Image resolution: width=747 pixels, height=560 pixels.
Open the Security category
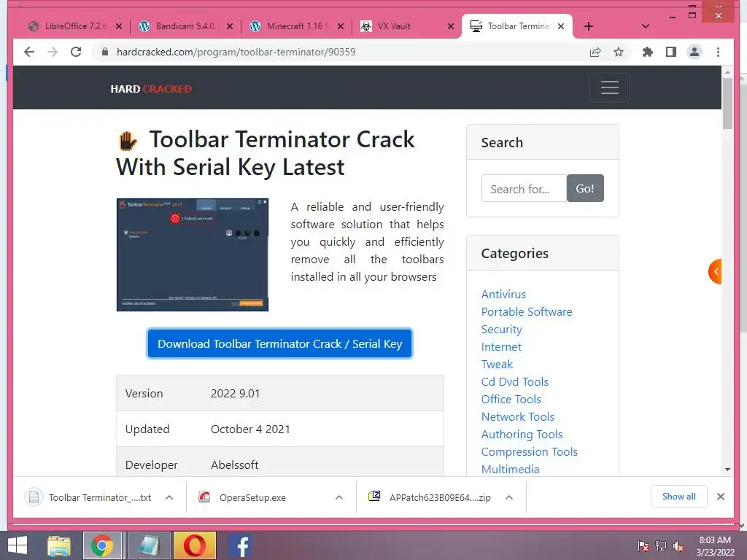(502, 330)
